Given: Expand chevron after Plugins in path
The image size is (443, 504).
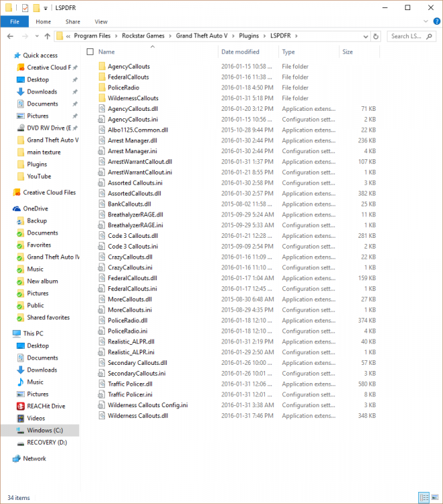Looking at the screenshot, I should pos(265,36).
